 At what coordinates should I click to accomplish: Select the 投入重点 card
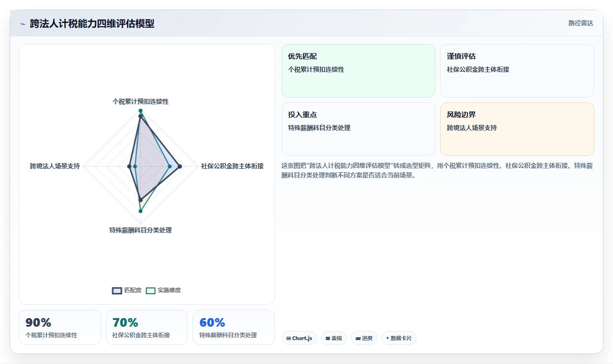coord(358,129)
